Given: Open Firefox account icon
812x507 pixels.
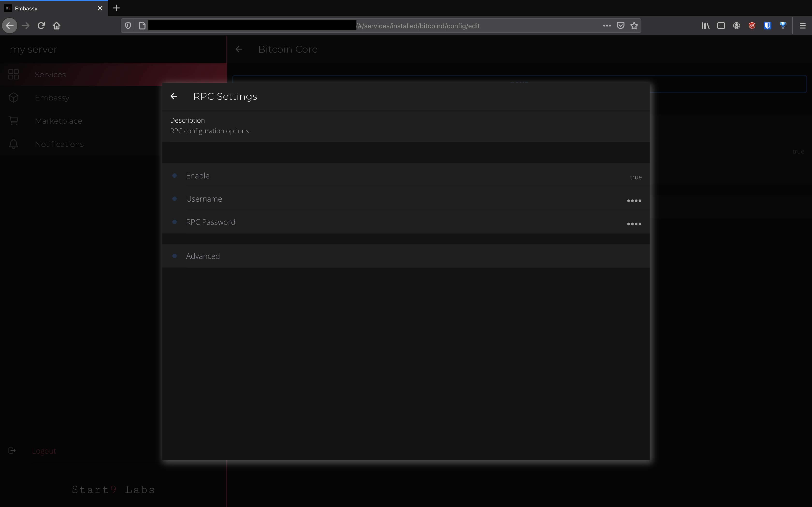Looking at the screenshot, I should (x=736, y=26).
